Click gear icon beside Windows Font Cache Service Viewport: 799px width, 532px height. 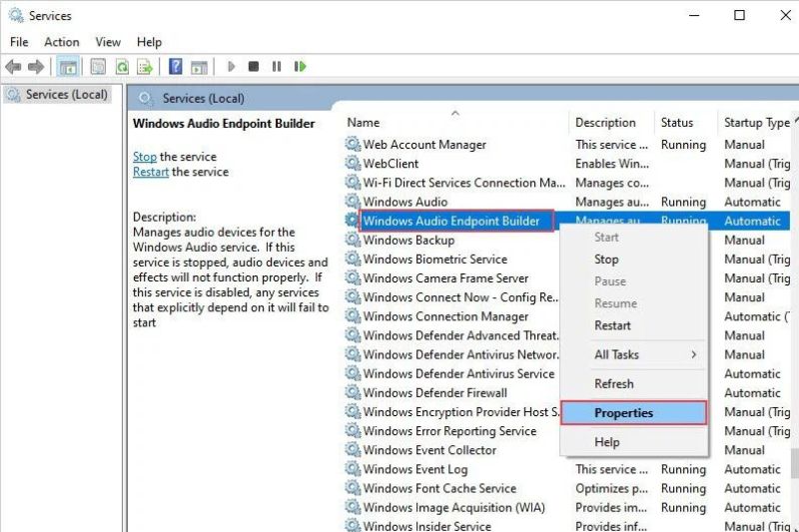(x=353, y=488)
